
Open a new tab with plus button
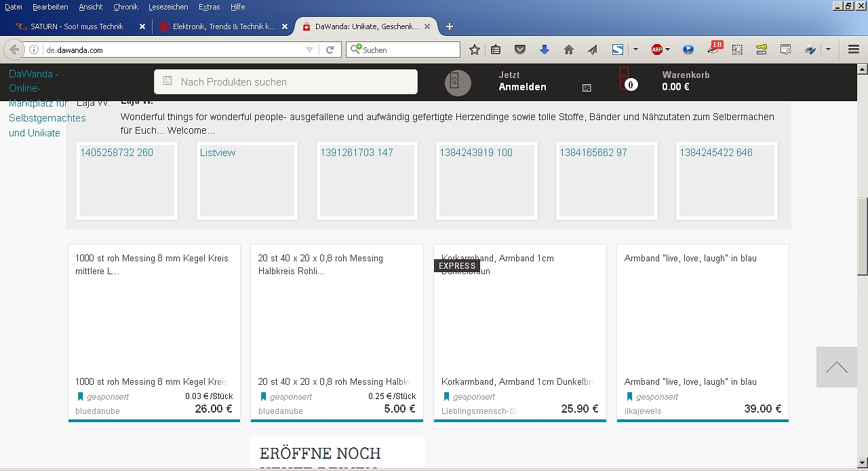click(449, 26)
